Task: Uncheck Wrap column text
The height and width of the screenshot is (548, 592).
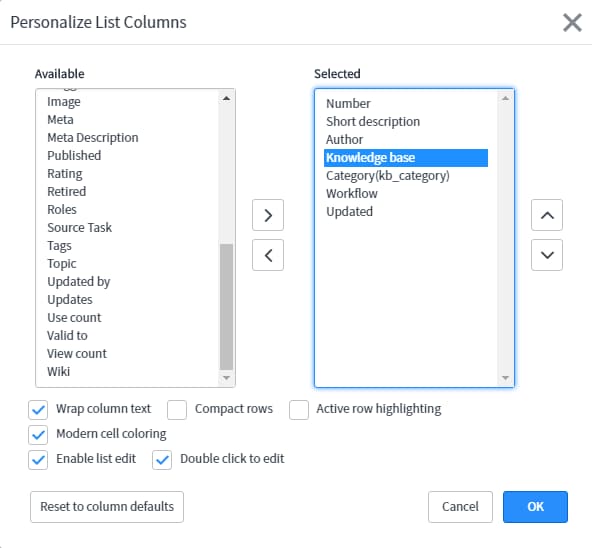Action: click(38, 410)
